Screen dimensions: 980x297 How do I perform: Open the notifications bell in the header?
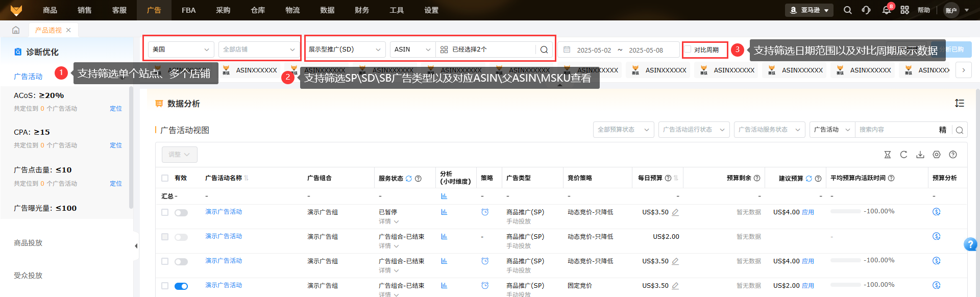(886, 10)
